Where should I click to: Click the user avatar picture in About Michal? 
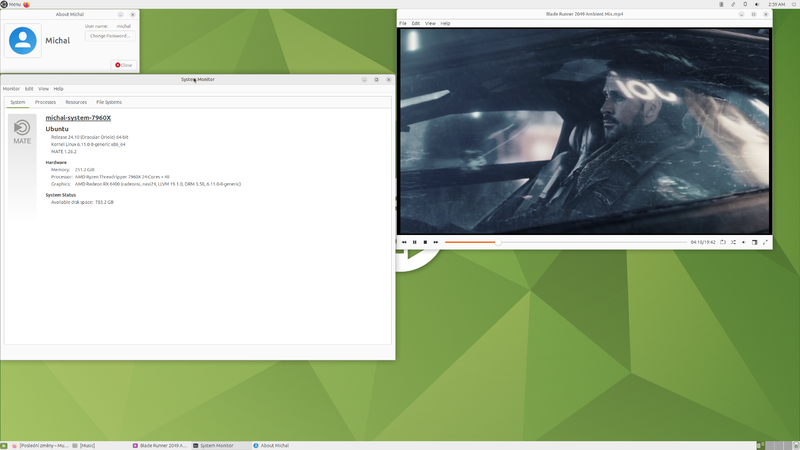(22, 40)
